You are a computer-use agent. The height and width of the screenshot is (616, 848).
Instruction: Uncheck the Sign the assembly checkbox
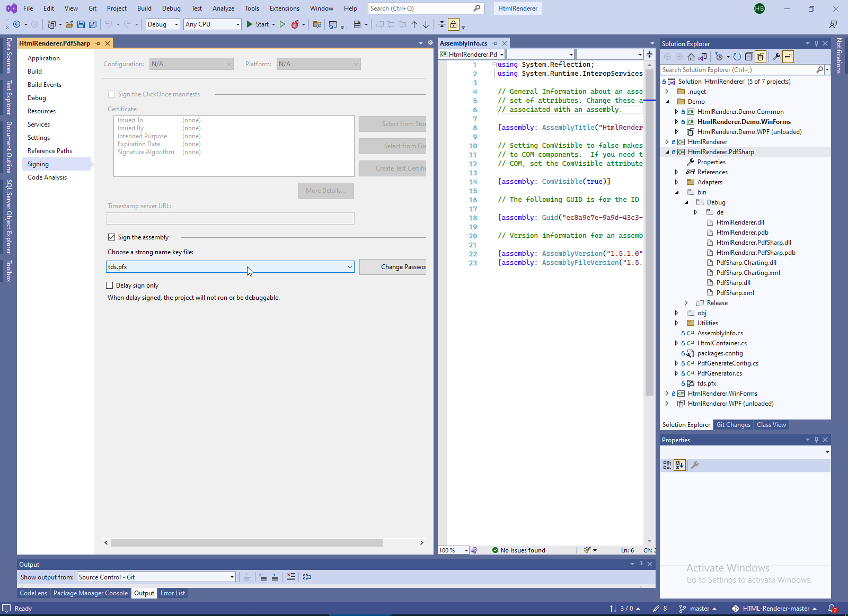111,237
